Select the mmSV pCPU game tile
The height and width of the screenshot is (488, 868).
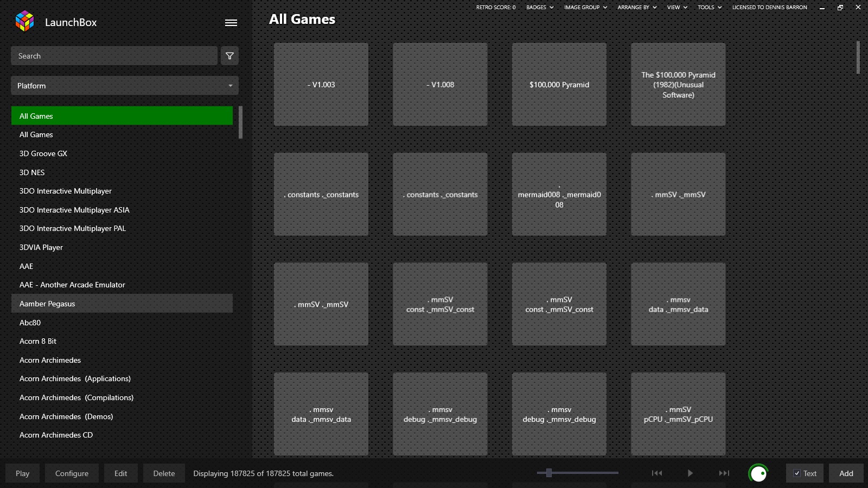(678, 414)
